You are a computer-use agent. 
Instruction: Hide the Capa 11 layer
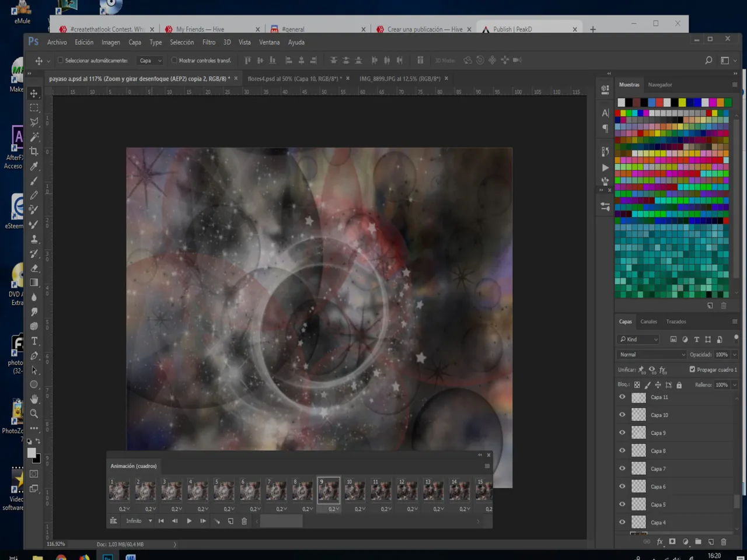click(x=622, y=397)
